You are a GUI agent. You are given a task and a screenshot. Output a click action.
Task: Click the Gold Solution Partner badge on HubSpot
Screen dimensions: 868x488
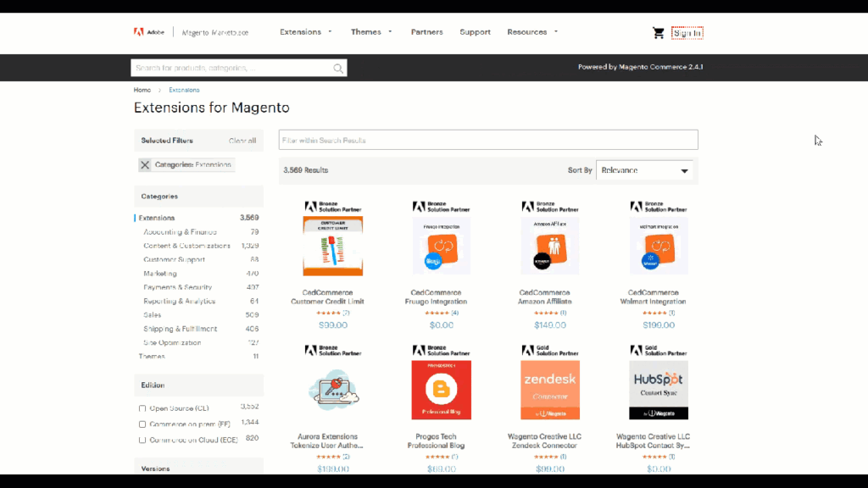click(659, 351)
